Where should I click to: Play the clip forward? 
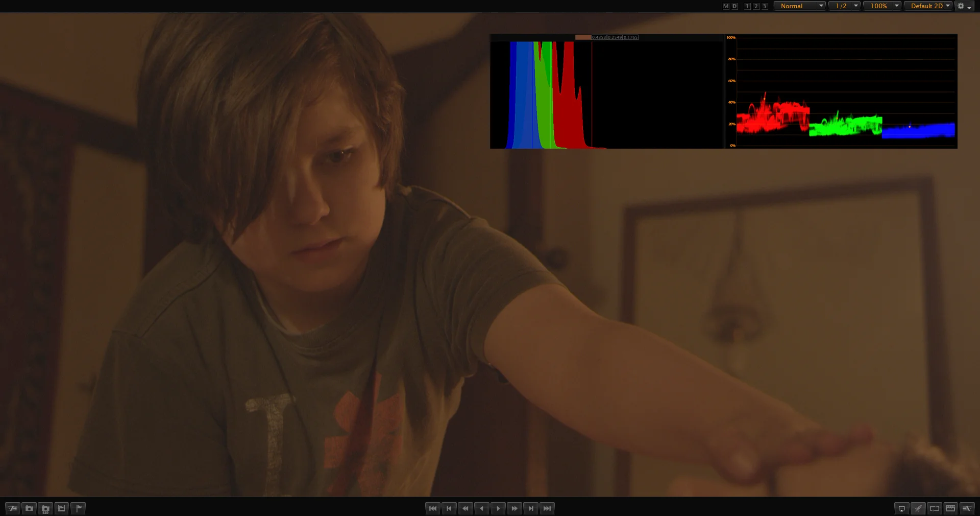498,508
